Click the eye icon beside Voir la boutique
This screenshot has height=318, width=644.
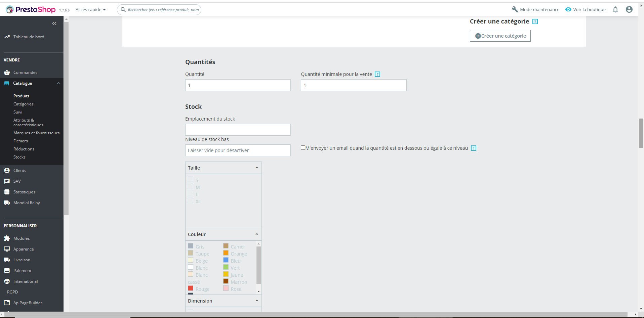coord(568,9)
